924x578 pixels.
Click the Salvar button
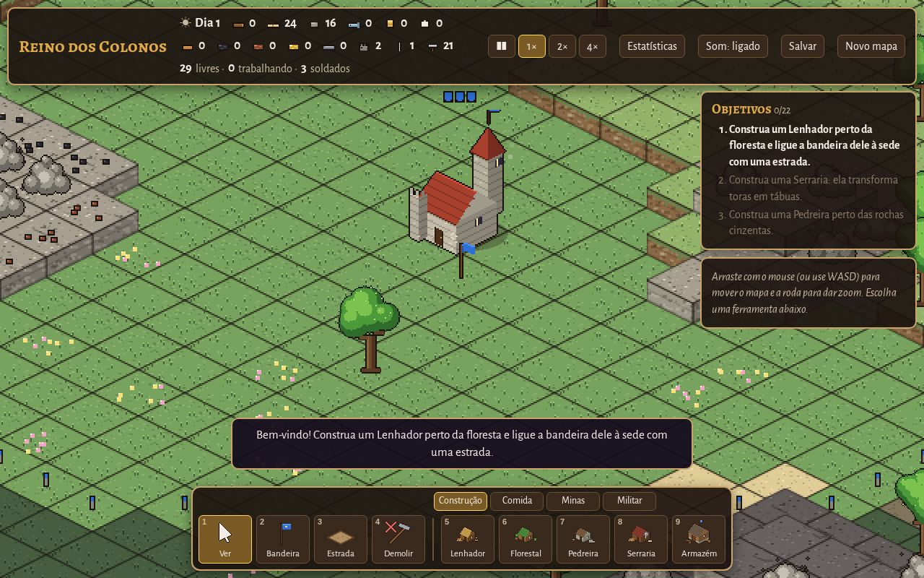point(803,46)
